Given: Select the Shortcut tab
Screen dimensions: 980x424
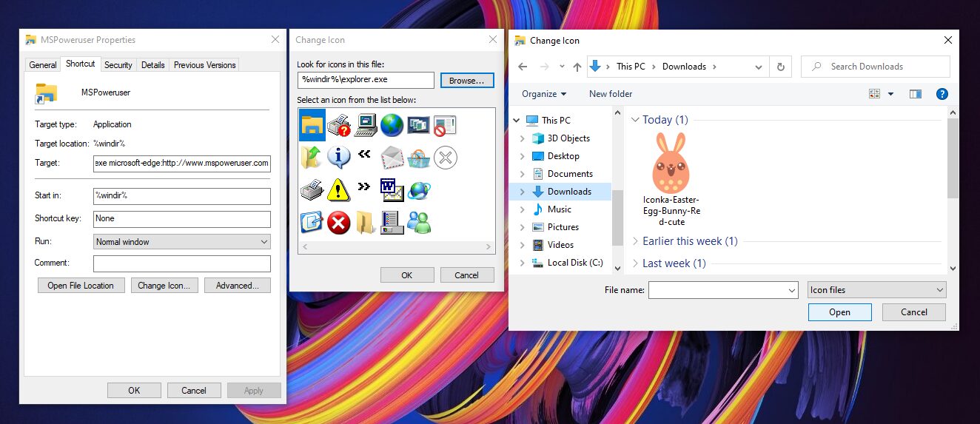Looking at the screenshot, I should point(80,64).
